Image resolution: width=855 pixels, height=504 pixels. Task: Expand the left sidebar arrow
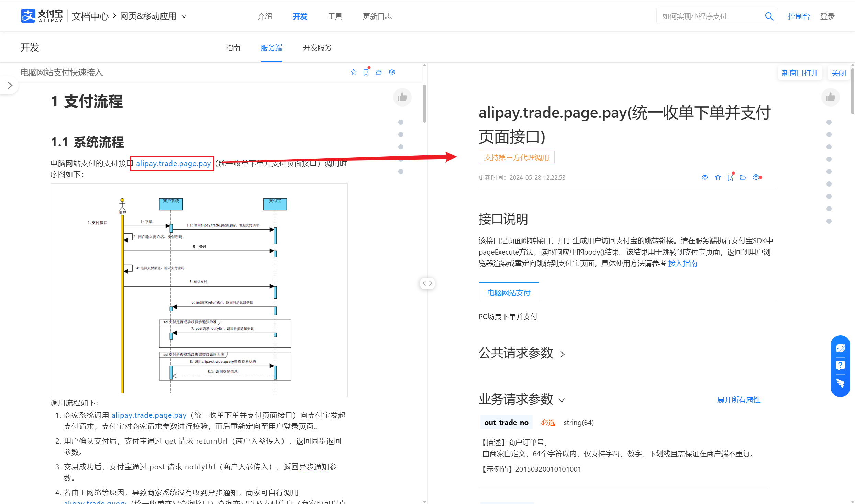[x=10, y=85]
